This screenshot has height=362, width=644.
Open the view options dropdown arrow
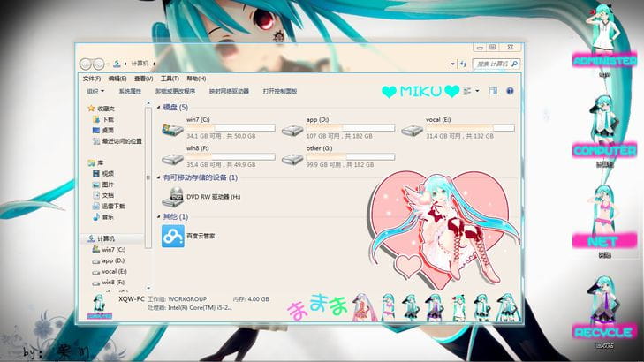point(477,91)
